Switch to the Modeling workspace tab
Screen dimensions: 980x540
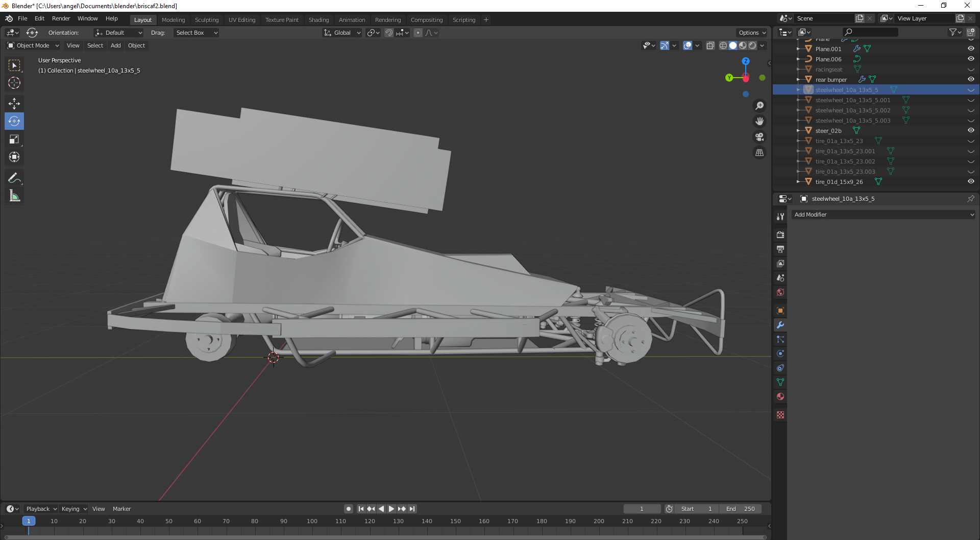click(x=173, y=20)
